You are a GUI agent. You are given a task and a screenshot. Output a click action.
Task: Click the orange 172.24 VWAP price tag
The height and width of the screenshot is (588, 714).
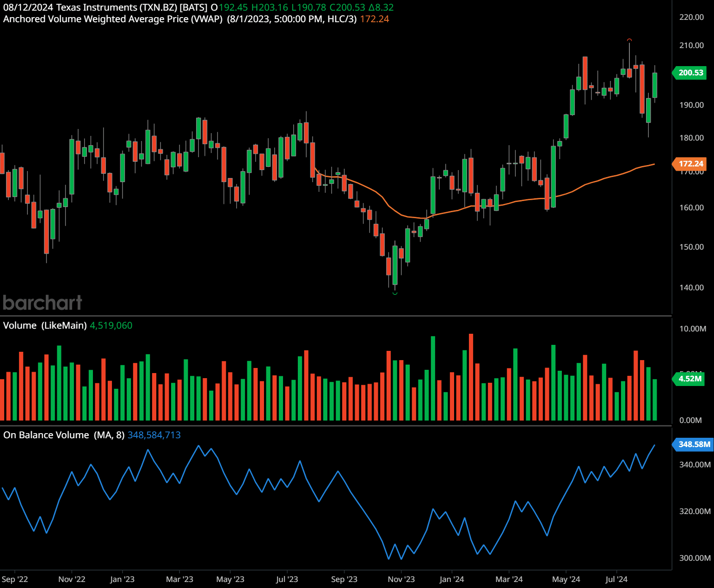689,164
